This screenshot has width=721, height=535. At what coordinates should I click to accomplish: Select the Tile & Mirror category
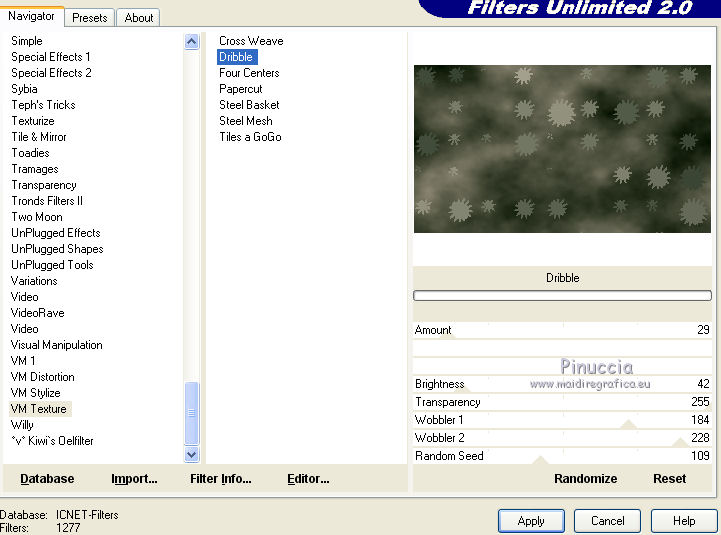coord(39,137)
